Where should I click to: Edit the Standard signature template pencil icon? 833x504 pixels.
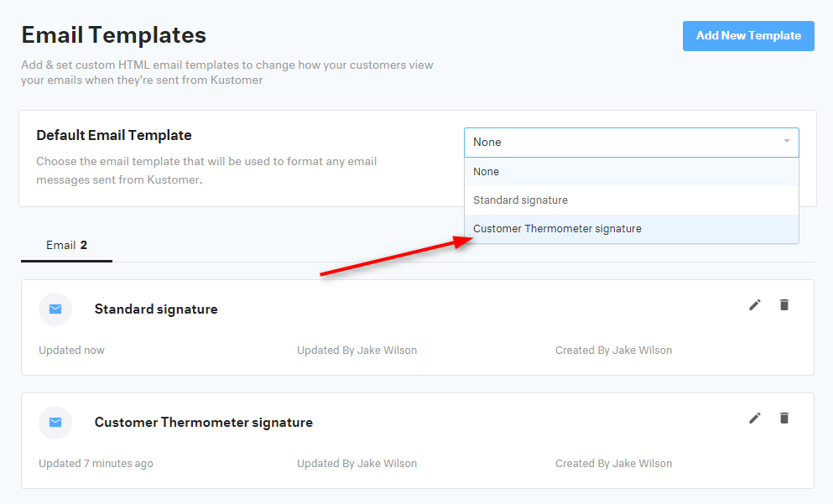[754, 305]
